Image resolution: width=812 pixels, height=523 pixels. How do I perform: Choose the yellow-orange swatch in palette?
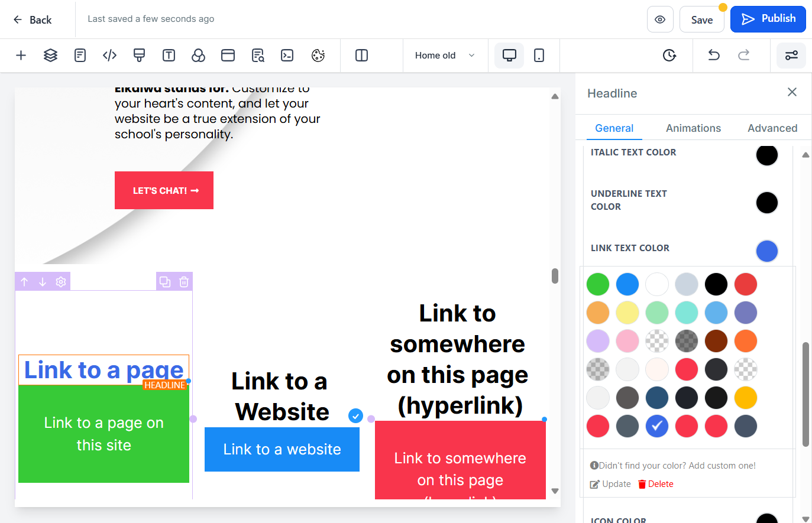pyautogui.click(x=746, y=398)
